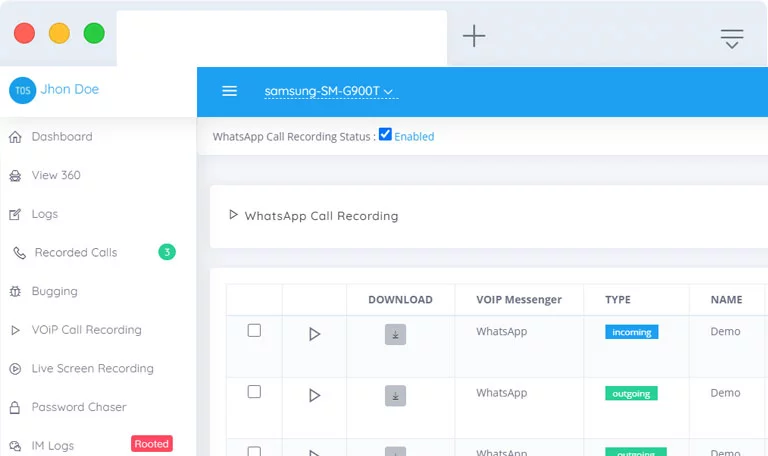Click the TOS avatar icon beside Jhon Doe
Viewport: 768px width, 456px height.
pyautogui.click(x=23, y=90)
